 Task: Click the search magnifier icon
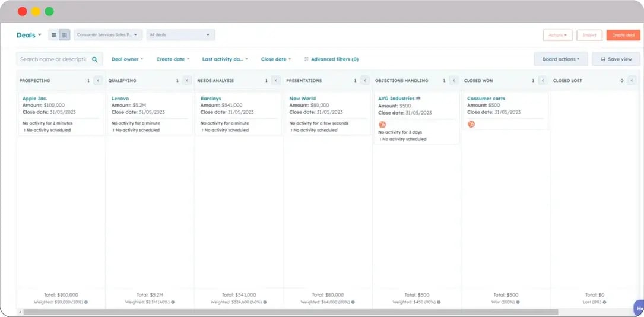[x=95, y=59]
